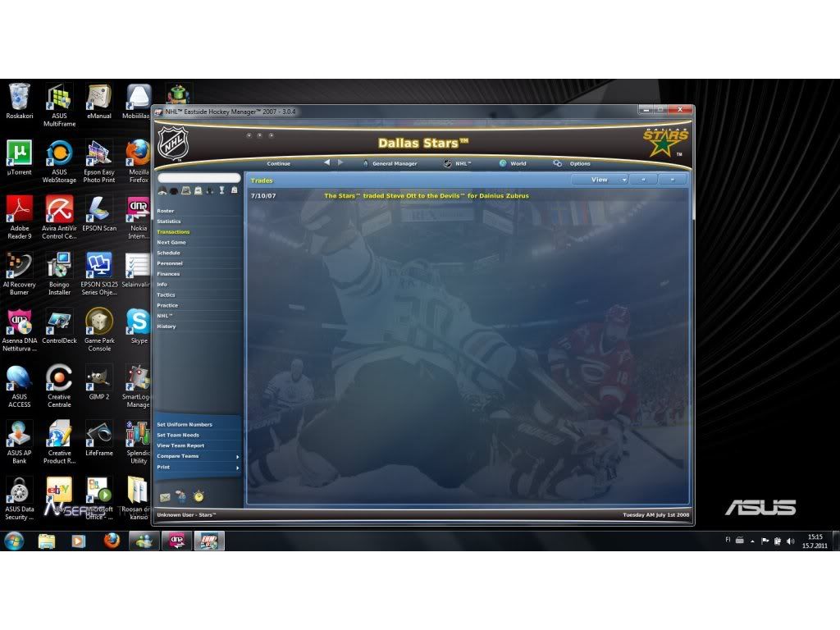Open the ASUS WebStorage shortcut
Image resolution: width=840 pixels, height=630 pixels.
(59, 162)
